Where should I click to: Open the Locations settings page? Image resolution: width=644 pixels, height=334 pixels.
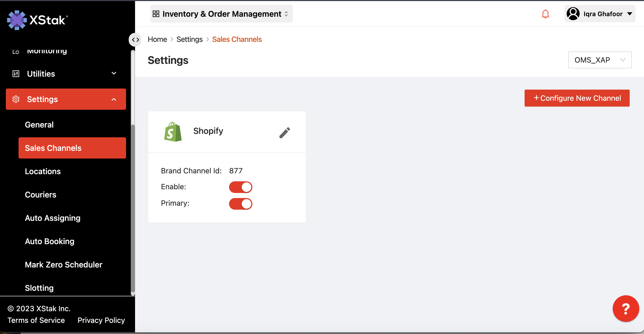click(x=43, y=171)
